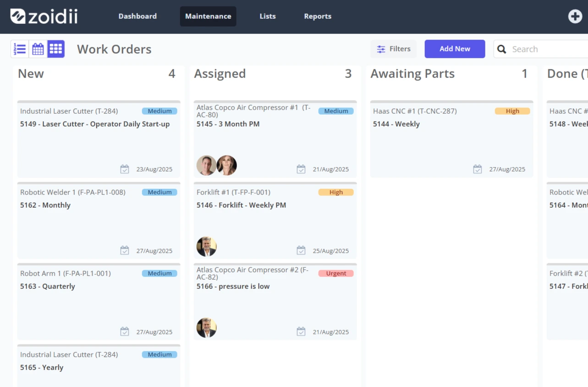Switch to numbered list view
Screen dimensions: 588x387
[x=20, y=49]
